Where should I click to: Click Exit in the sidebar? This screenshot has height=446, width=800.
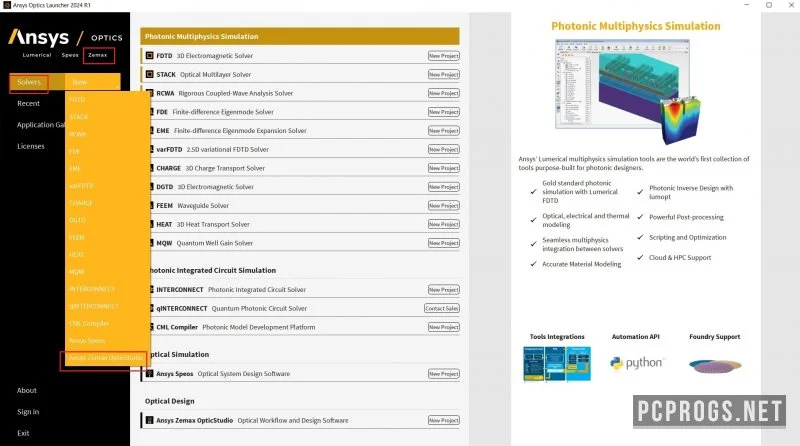point(23,433)
